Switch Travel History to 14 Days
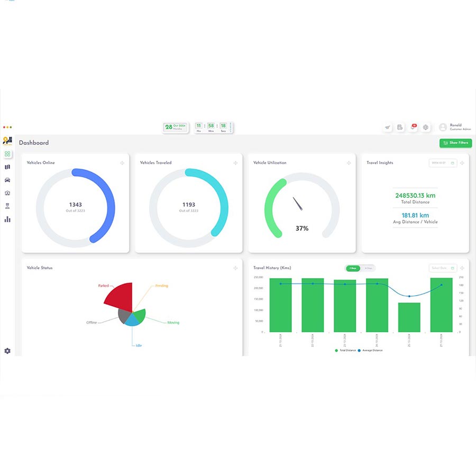 [x=368, y=268]
